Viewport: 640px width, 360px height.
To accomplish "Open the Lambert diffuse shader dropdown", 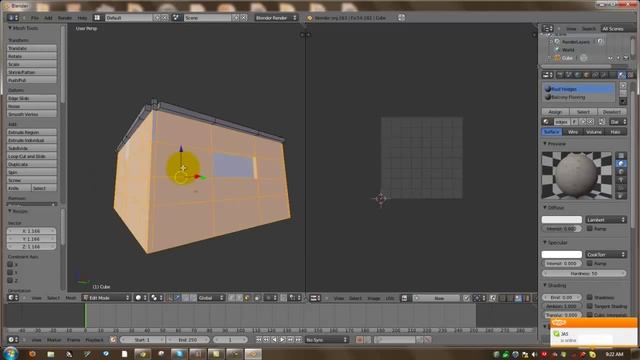I will click(606, 220).
